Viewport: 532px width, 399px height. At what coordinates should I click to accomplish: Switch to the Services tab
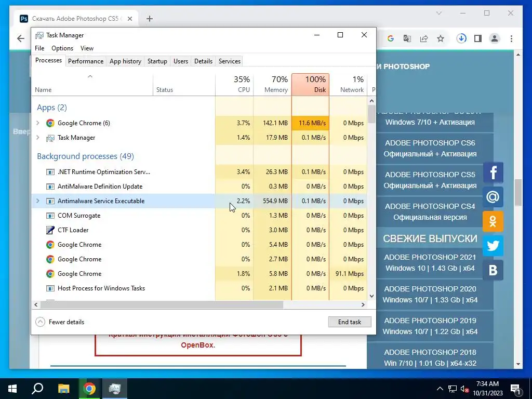point(229,61)
